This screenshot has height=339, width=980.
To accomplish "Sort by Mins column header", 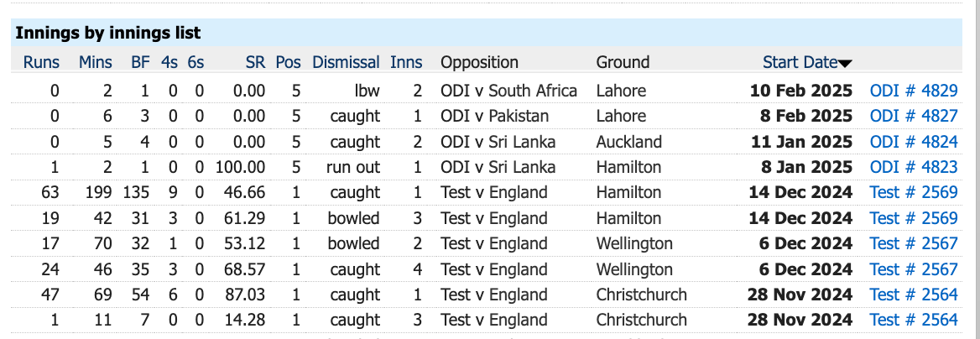I will pyautogui.click(x=96, y=62).
